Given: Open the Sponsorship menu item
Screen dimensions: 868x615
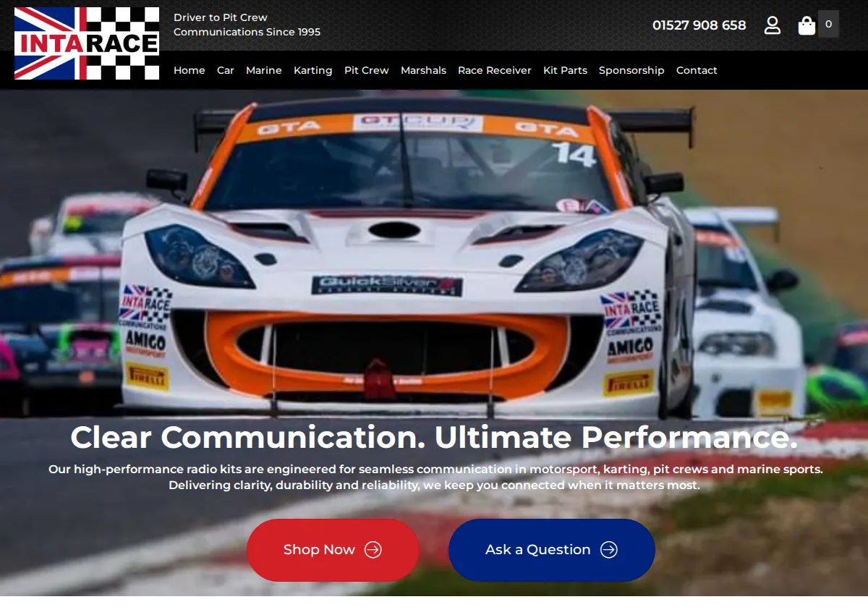Looking at the screenshot, I should pyautogui.click(x=631, y=70).
